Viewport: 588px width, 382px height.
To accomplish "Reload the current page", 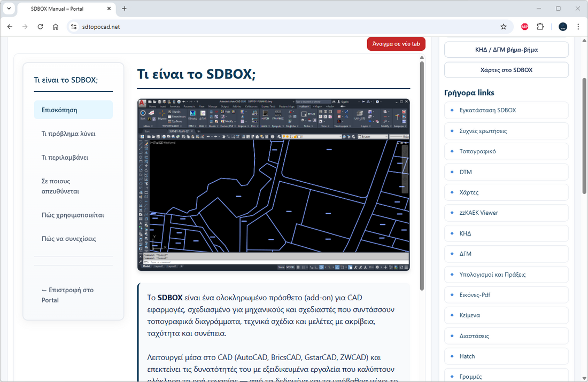I will coord(40,27).
